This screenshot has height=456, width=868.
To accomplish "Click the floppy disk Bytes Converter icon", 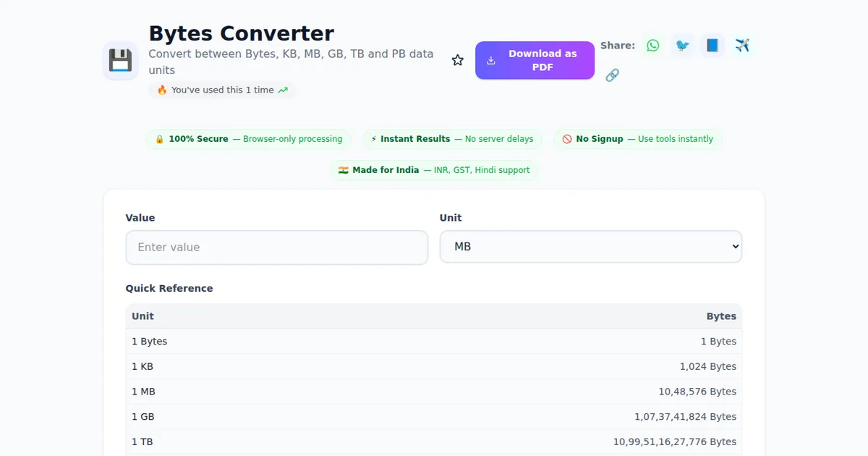I will (x=120, y=61).
